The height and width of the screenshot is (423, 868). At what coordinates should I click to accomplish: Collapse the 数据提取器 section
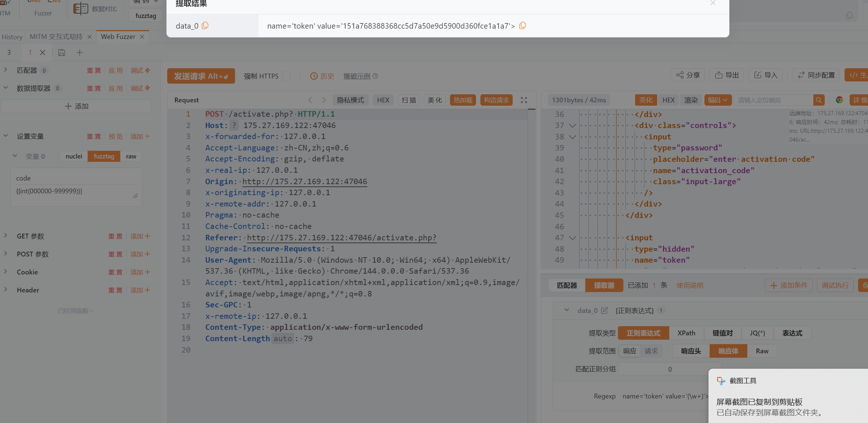[x=6, y=88]
